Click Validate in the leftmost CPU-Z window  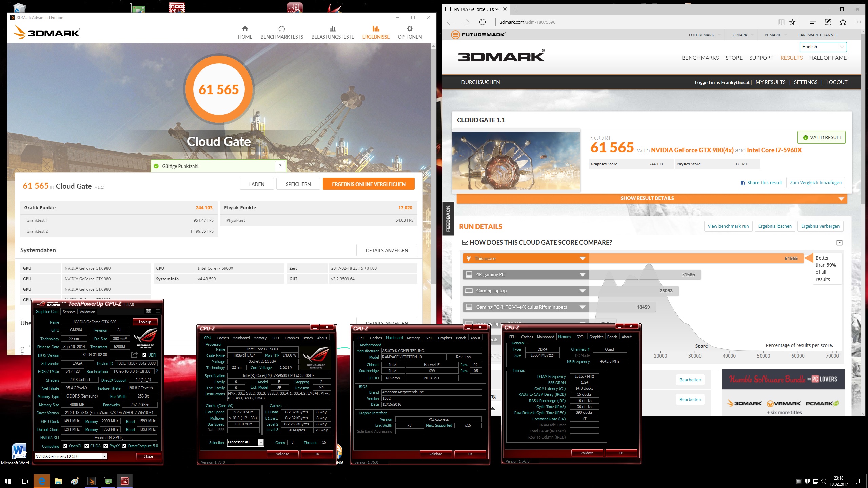pyautogui.click(x=282, y=454)
